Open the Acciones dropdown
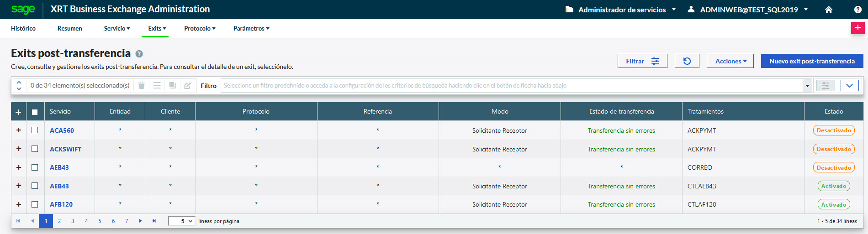 [x=730, y=61]
